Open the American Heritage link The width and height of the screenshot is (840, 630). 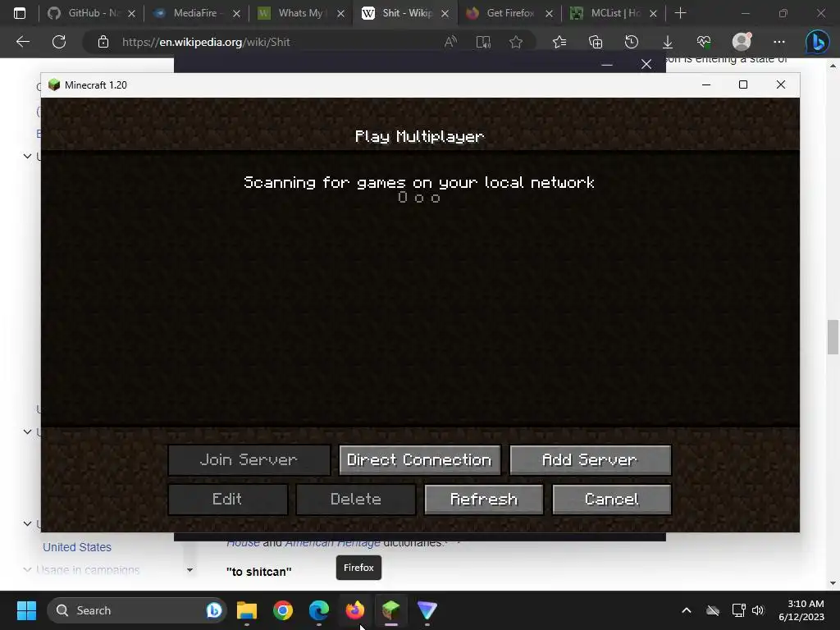(333, 542)
